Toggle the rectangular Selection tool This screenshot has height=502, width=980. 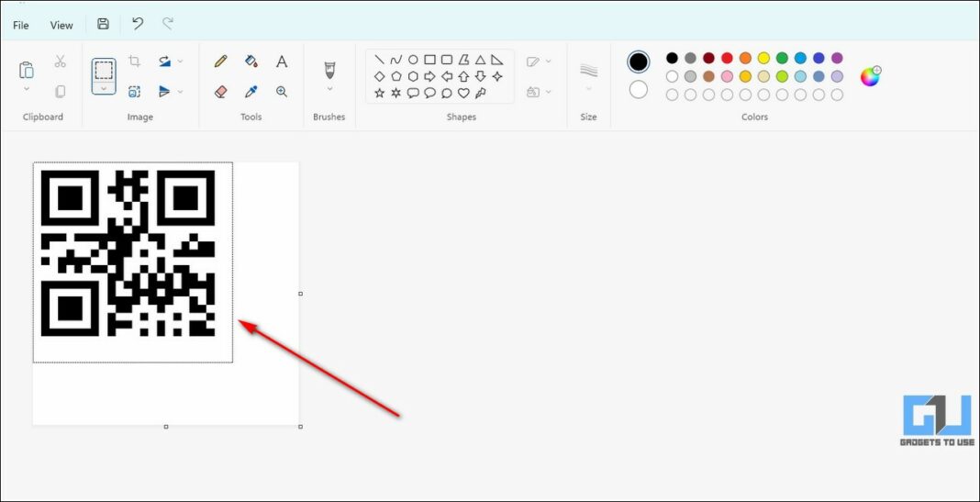[104, 69]
